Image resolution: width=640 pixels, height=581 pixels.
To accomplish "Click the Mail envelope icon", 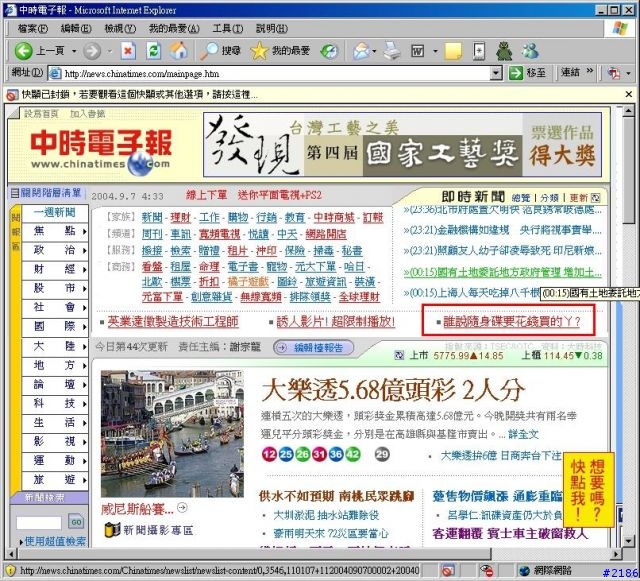I will click(x=361, y=51).
